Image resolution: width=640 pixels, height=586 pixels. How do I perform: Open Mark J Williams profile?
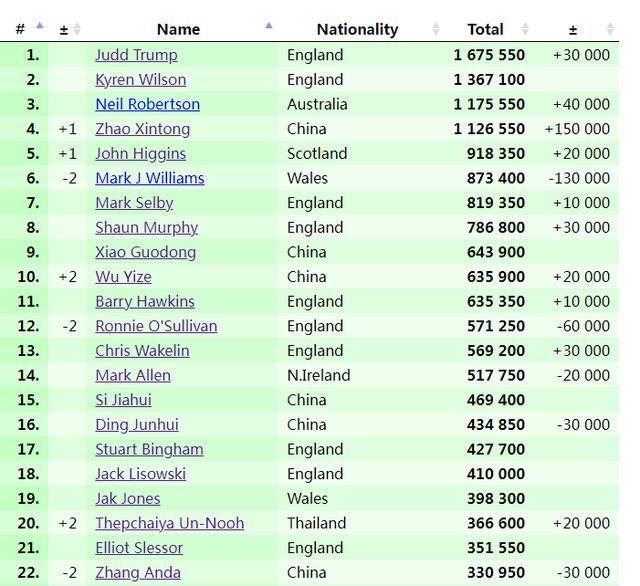(149, 178)
